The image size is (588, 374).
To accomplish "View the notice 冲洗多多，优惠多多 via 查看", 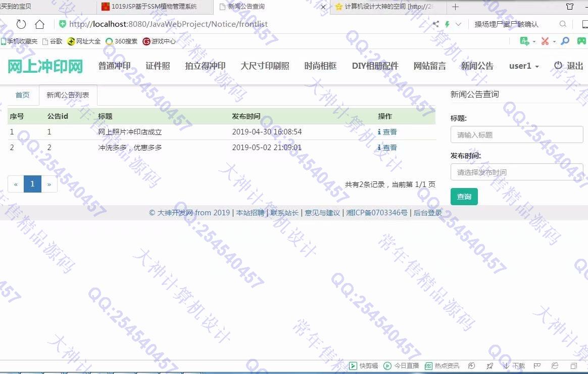I will coord(387,148).
